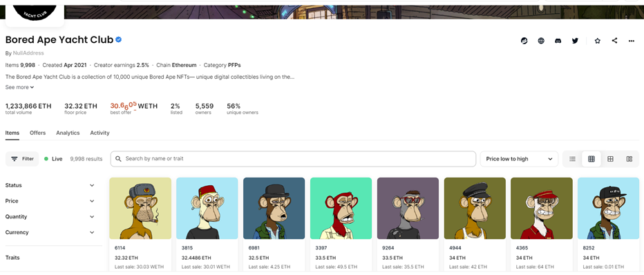Click the Bored Ape Yacht Club title
The image size is (644, 275).
[59, 40]
